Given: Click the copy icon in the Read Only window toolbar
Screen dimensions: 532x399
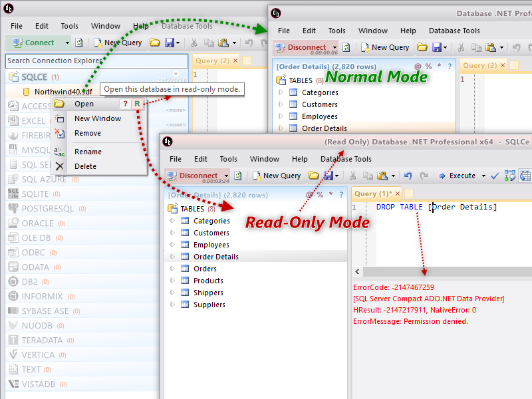Looking at the screenshot, I should pos(368,176).
